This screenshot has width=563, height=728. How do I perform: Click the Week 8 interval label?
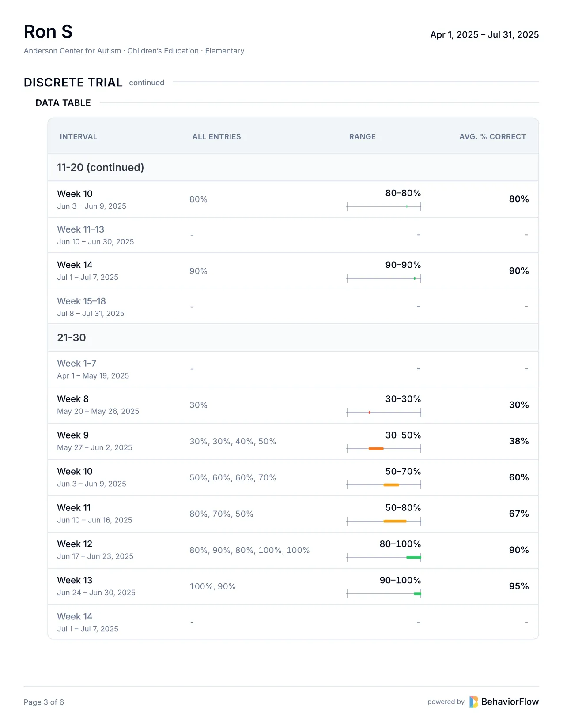click(73, 399)
